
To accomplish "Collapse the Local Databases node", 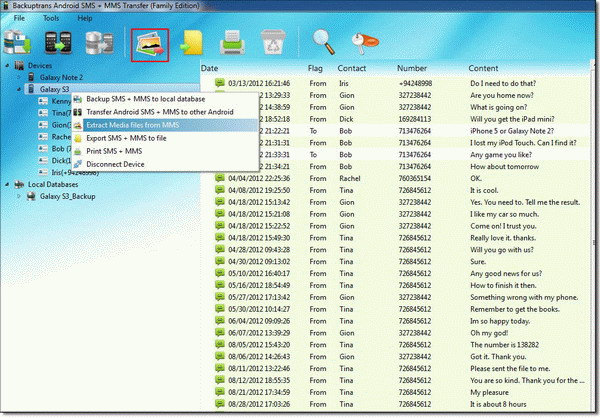I will pos(7,185).
